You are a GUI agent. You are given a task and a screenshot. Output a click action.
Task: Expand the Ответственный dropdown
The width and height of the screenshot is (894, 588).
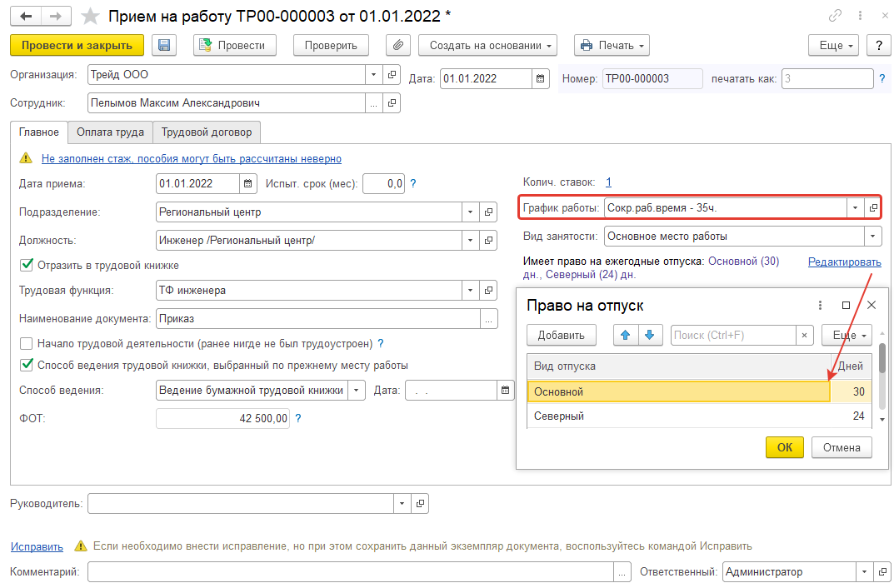pos(864,571)
